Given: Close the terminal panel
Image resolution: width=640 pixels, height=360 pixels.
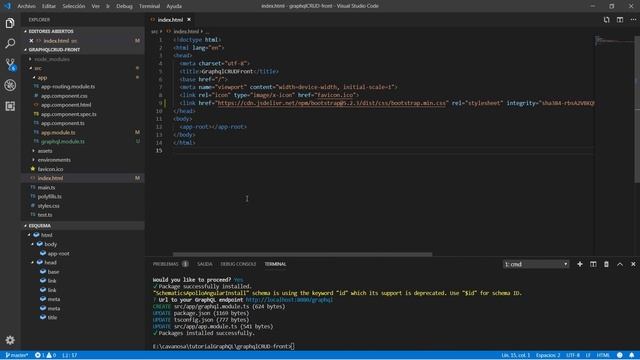Looking at the screenshot, I should pyautogui.click(x=633, y=264).
